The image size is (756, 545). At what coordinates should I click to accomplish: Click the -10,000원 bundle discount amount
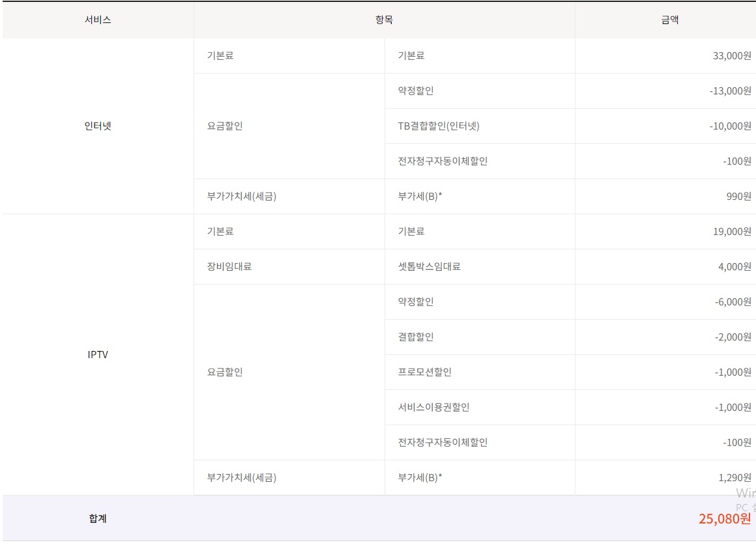[x=730, y=126]
